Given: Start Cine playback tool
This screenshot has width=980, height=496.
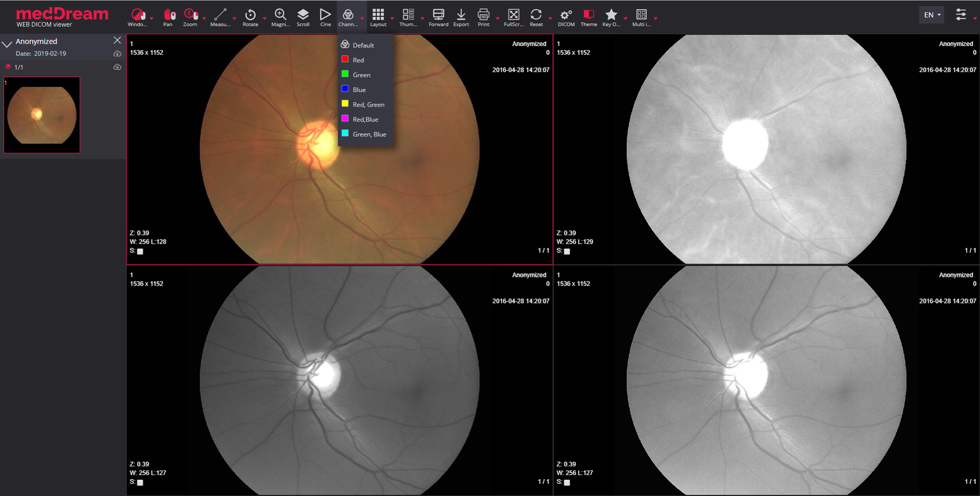Looking at the screenshot, I should 325,17.
